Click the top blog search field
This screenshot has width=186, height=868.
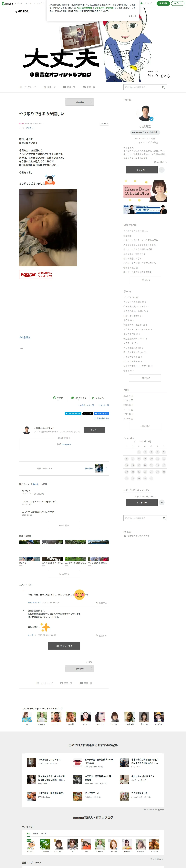click(x=142, y=87)
